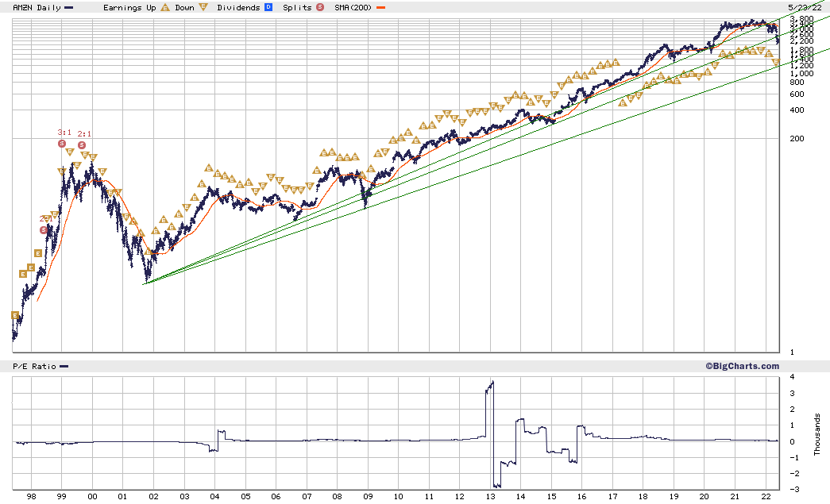Click the 2013 P/E ratio spike peak
830x504 pixels.
pos(492,381)
